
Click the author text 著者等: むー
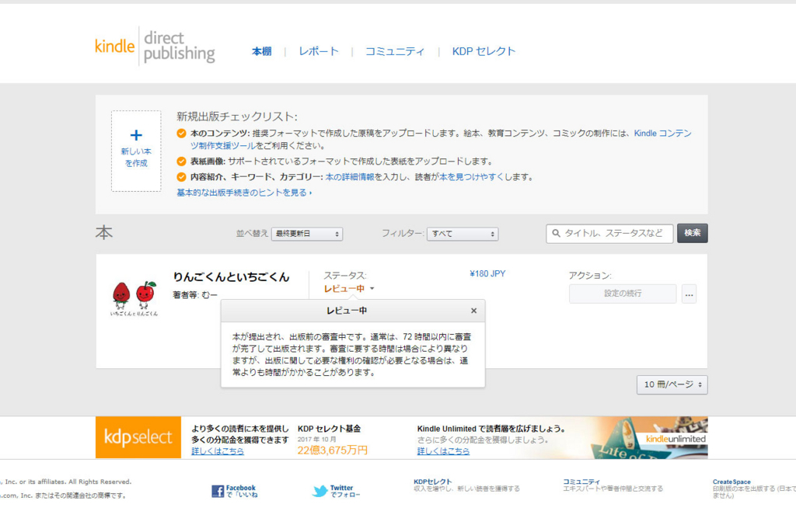coord(195,294)
